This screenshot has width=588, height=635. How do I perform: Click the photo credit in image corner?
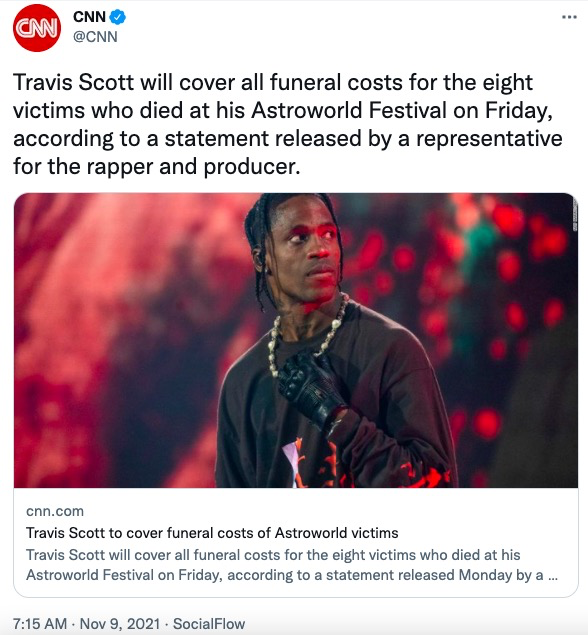pos(575,214)
